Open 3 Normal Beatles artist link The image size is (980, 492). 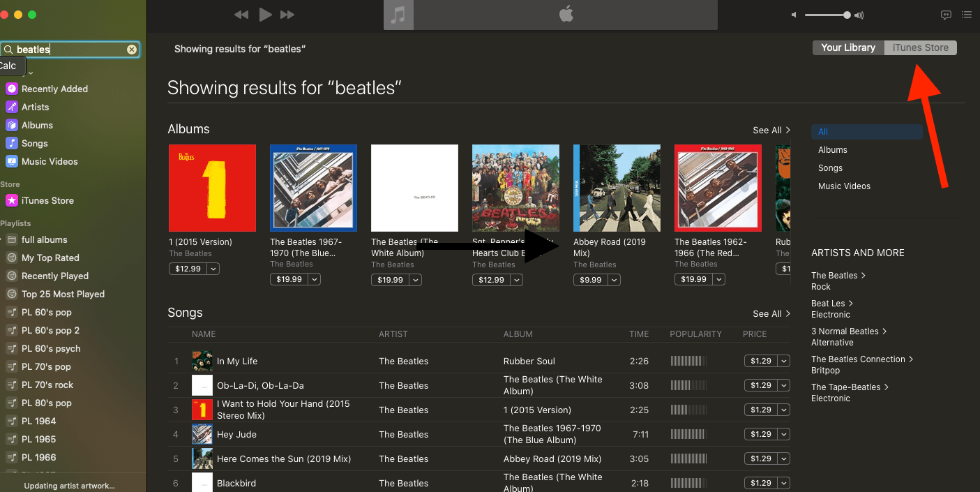(849, 331)
